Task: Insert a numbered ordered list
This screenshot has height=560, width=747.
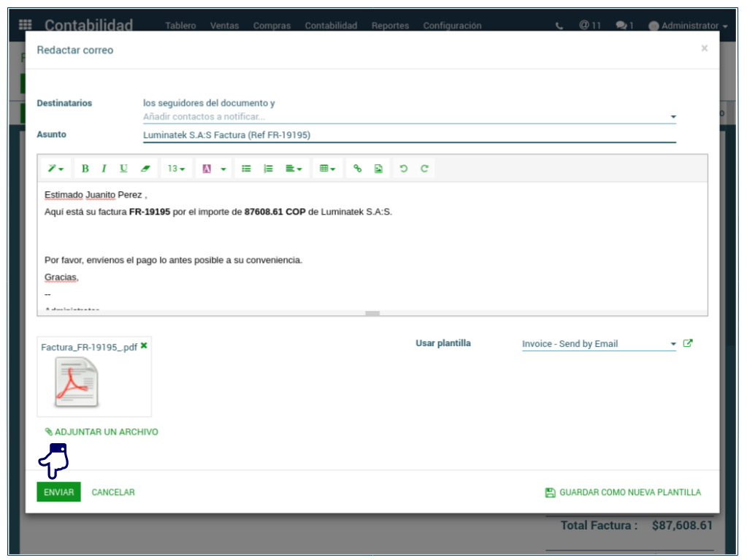Action: [268, 169]
